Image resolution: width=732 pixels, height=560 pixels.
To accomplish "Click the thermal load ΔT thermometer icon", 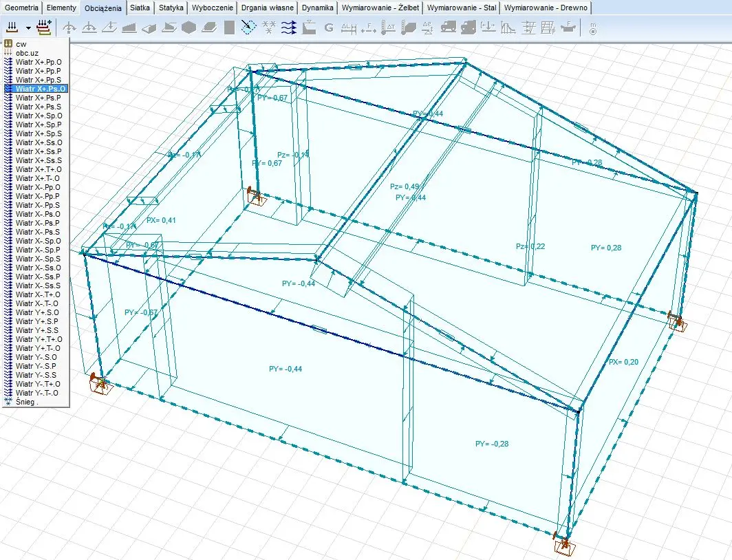I will 388,28.
